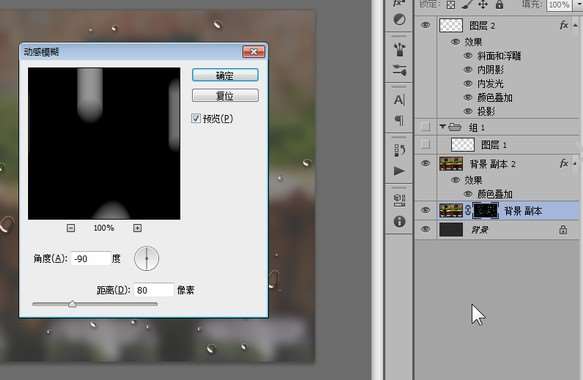The height and width of the screenshot is (380, 583).
Task: Show the 图层 1 layer
Action: pos(426,144)
